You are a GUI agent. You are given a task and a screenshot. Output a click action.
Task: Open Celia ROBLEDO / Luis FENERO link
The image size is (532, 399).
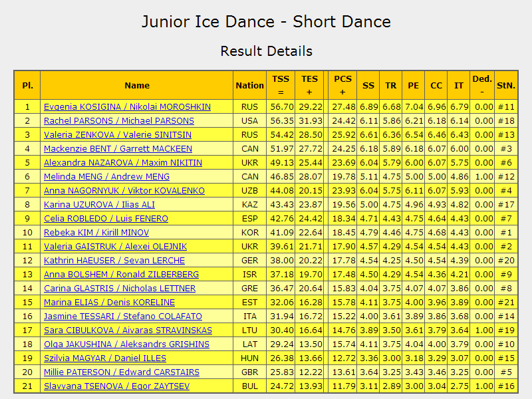[x=106, y=218]
